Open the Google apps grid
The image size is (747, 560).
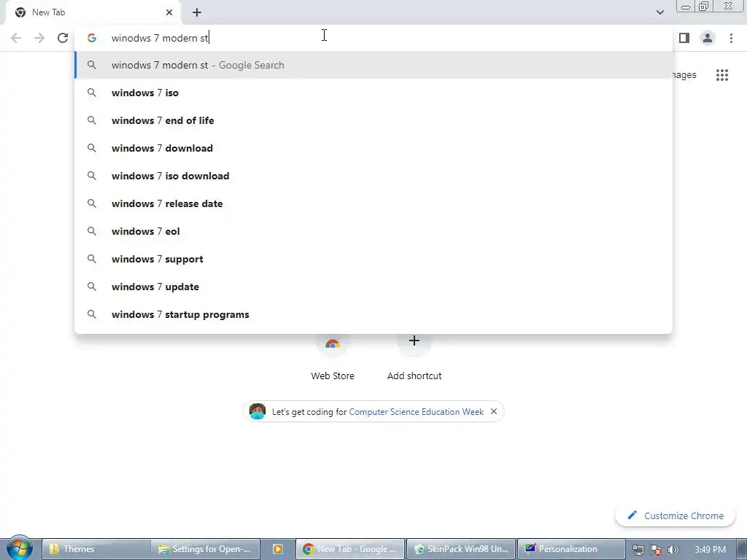721,75
